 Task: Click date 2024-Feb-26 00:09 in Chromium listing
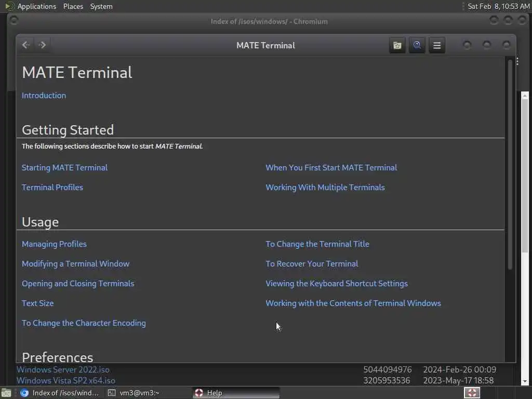click(460, 369)
